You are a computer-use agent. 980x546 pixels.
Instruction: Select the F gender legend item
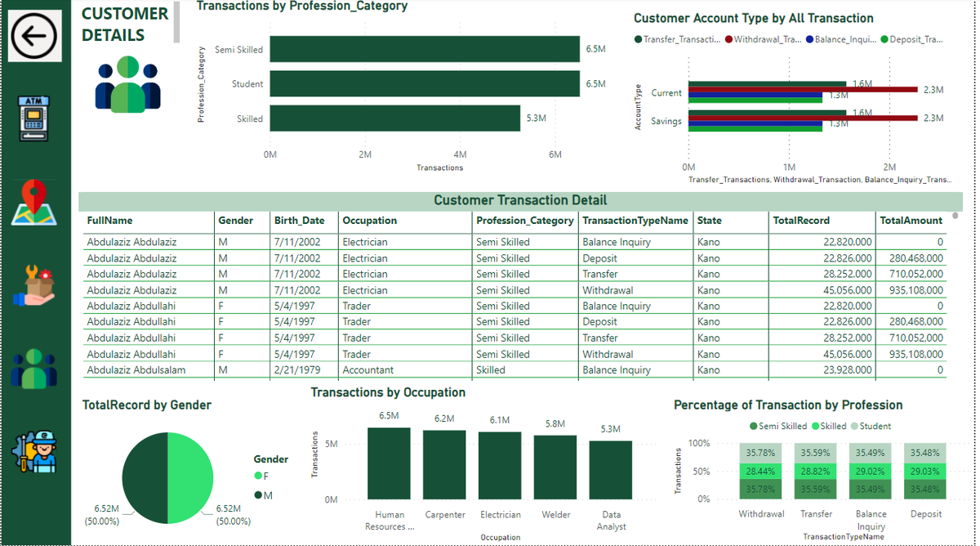point(261,476)
